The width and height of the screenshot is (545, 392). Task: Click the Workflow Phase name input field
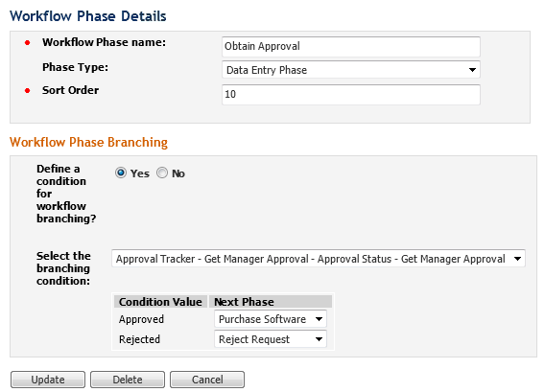tap(351, 47)
